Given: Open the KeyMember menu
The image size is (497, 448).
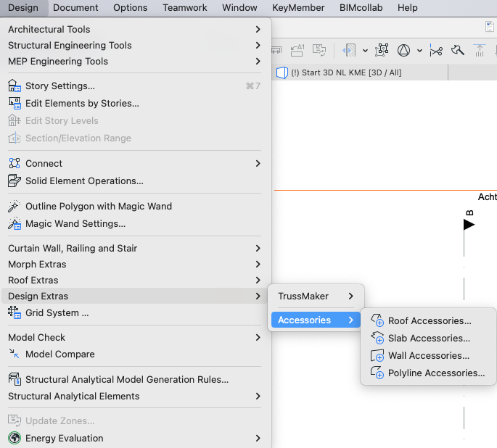Looking at the screenshot, I should coord(298,7).
